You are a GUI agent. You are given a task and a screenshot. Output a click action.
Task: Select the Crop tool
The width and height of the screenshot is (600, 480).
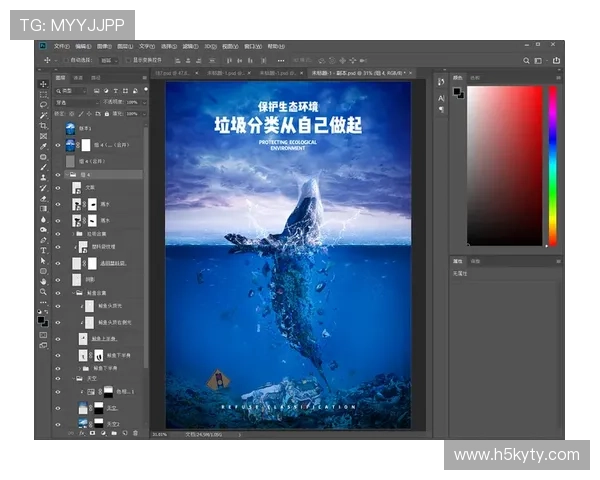point(43,126)
